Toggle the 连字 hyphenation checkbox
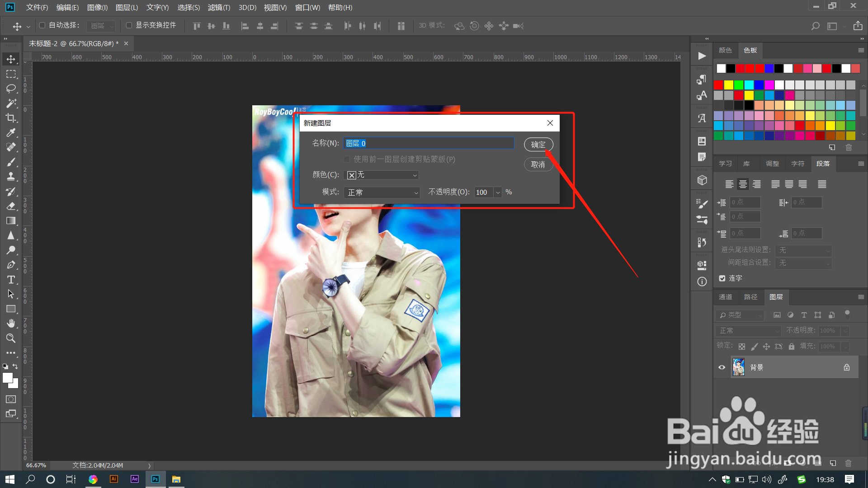Screen dimensions: 868x488 [x=722, y=278]
